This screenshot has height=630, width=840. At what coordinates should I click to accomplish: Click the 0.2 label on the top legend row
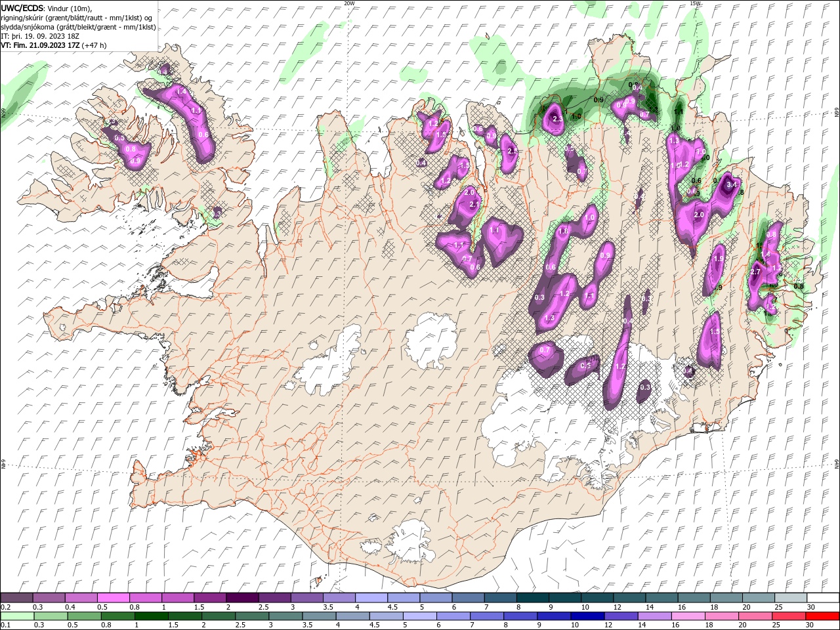[5, 607]
